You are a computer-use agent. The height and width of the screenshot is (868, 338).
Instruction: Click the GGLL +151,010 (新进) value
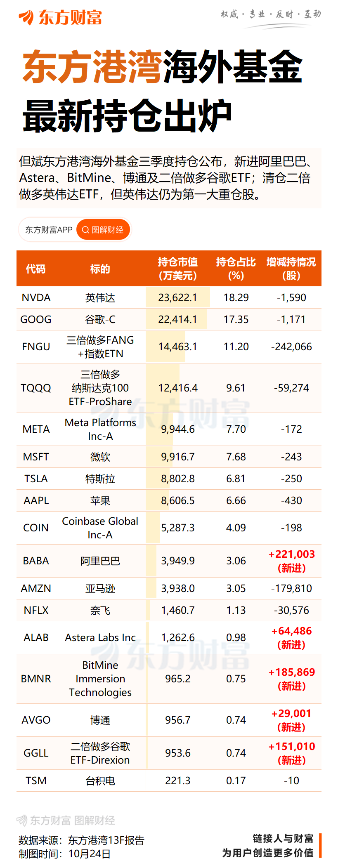coord(291,753)
